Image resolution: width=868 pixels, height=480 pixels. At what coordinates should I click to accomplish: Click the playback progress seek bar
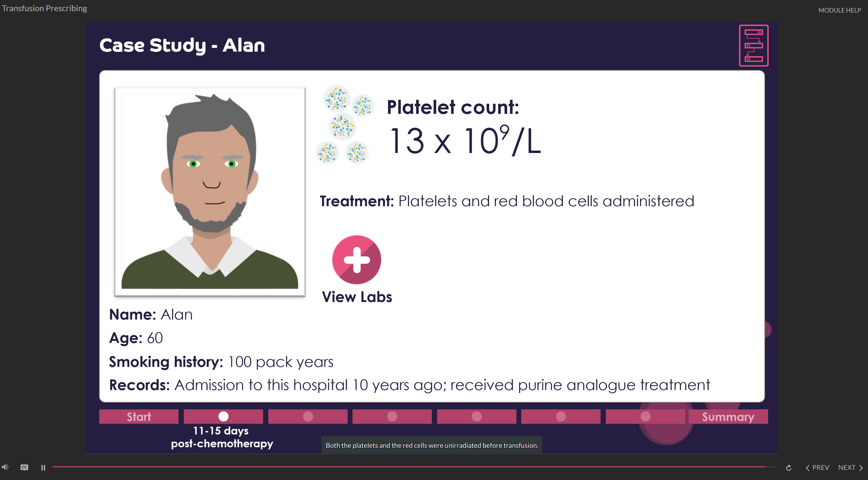point(415,467)
